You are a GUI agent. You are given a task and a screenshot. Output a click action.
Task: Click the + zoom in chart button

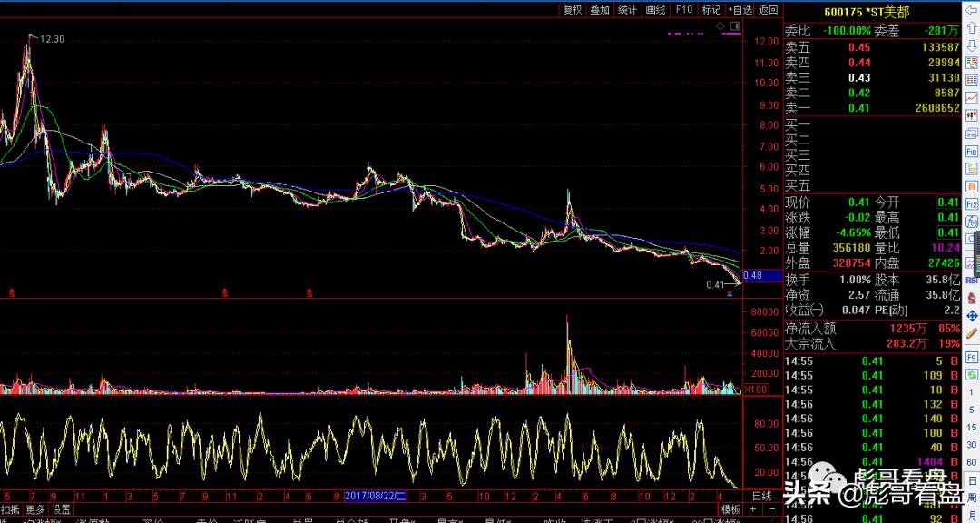click(x=754, y=509)
